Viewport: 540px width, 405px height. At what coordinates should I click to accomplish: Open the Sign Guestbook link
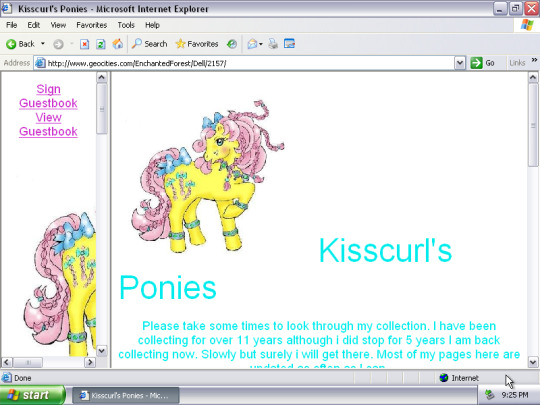[x=48, y=96]
